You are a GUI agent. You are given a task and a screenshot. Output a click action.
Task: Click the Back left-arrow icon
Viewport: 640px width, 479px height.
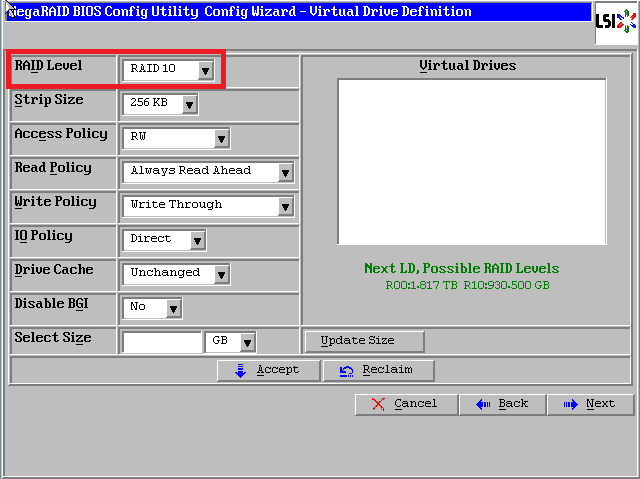point(482,404)
